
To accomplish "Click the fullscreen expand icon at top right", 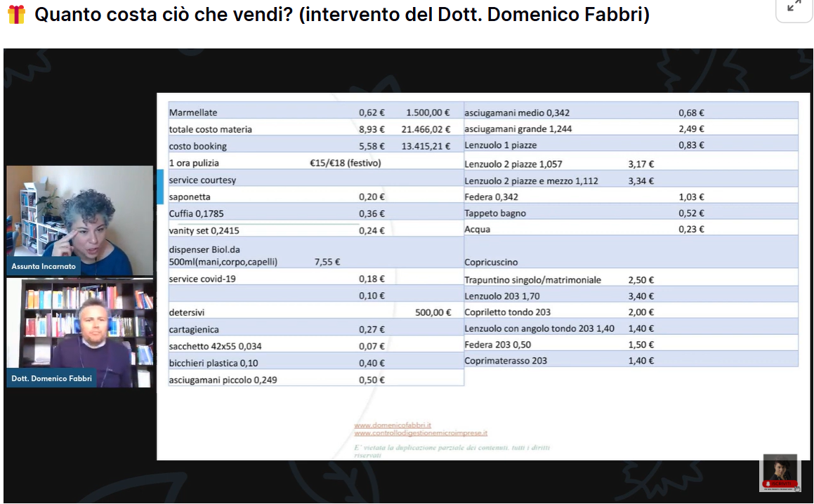I will coord(794,6).
